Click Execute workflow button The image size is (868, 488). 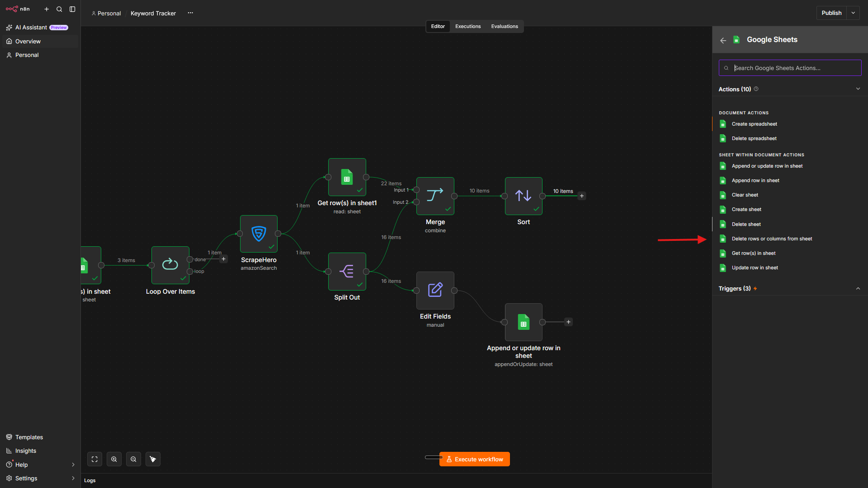474,459
